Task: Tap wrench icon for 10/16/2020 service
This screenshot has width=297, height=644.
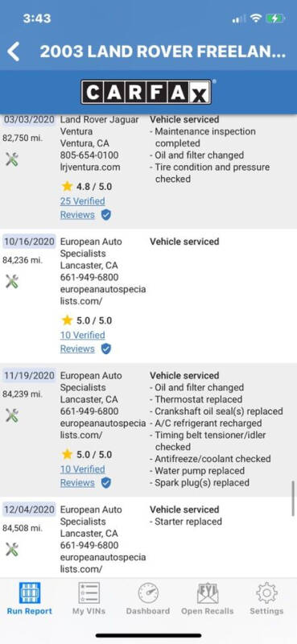Action: tap(12, 281)
